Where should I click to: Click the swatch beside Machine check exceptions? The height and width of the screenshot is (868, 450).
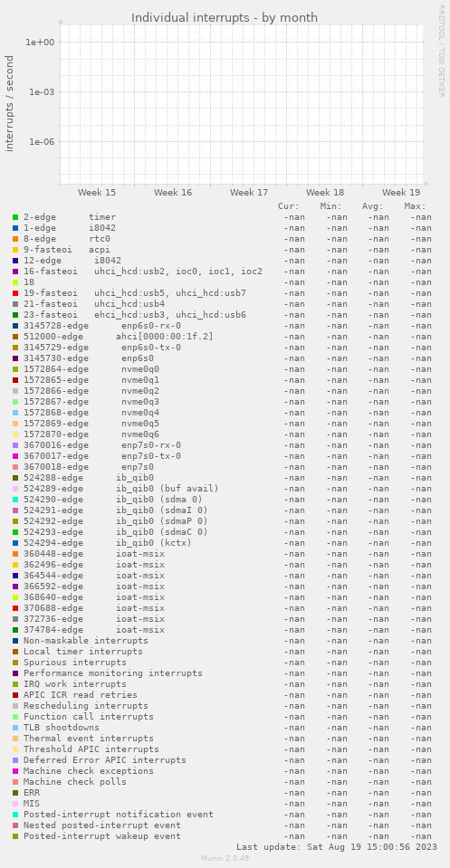(x=15, y=771)
